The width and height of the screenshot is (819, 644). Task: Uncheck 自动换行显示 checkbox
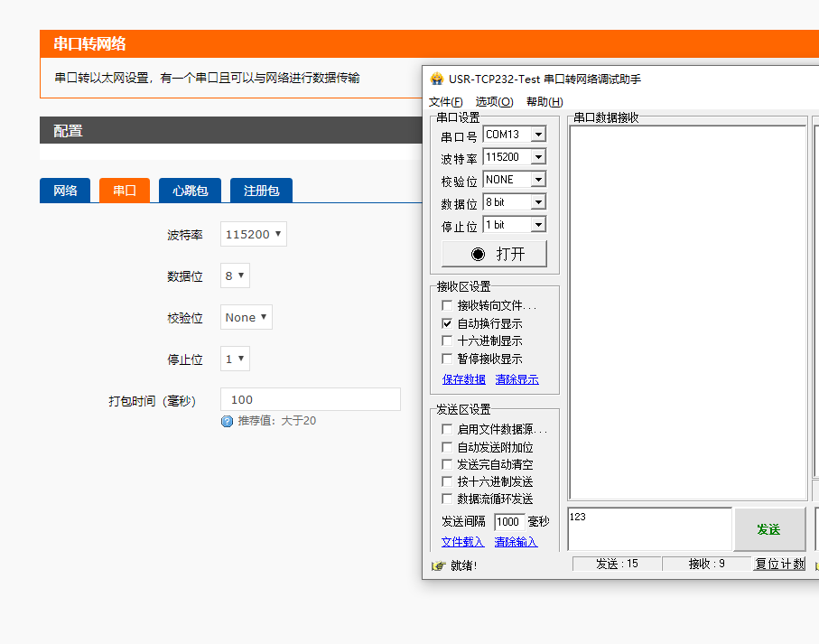(x=447, y=323)
